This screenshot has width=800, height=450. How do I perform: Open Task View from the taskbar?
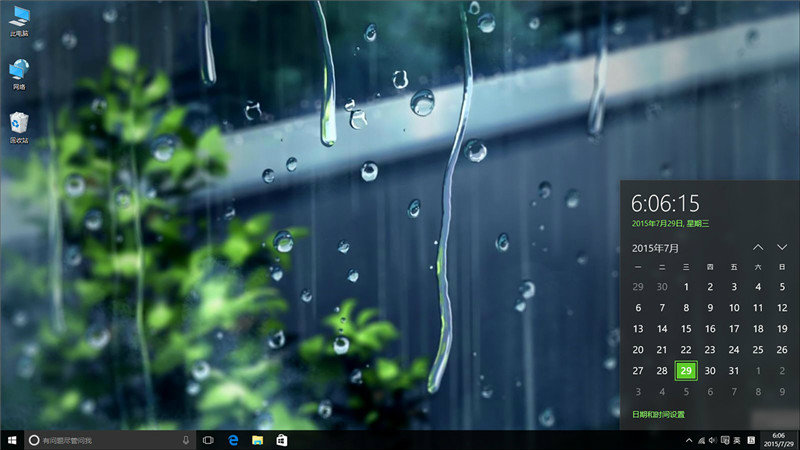[x=208, y=440]
